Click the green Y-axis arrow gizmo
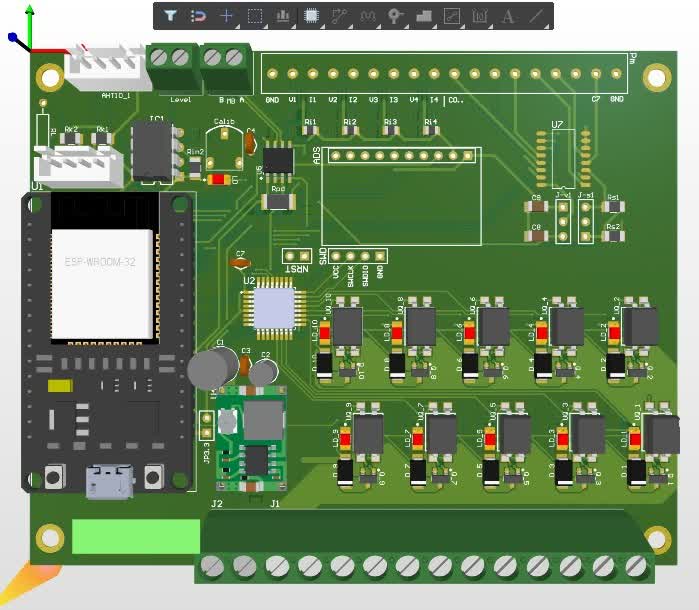The height and width of the screenshot is (610, 699). pyautogui.click(x=29, y=27)
